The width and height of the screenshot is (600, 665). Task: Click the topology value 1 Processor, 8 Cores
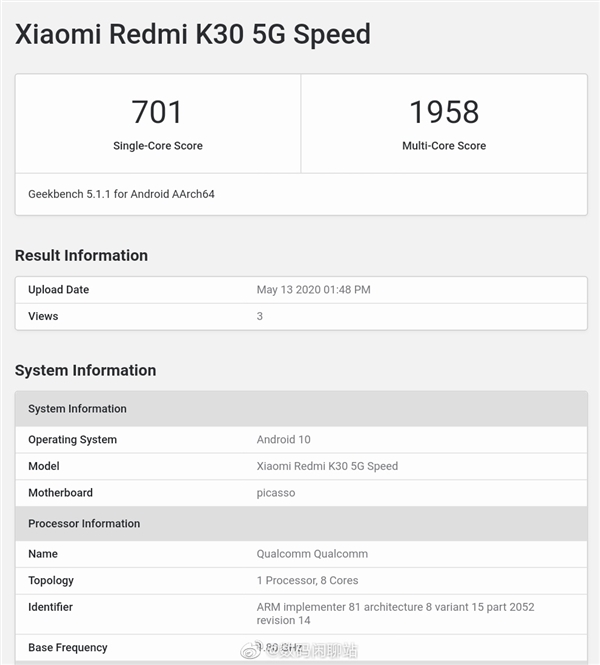tap(307, 581)
